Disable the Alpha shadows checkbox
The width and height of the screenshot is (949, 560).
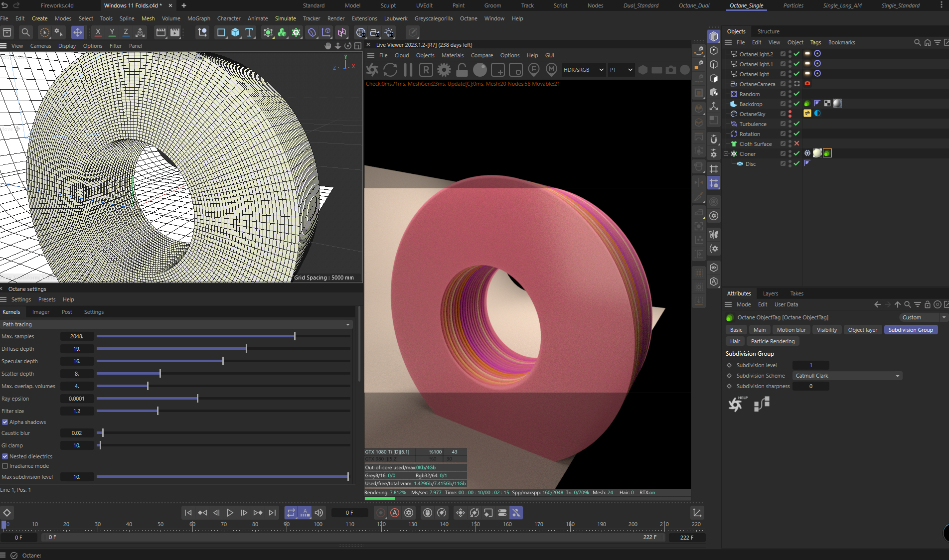(5, 422)
